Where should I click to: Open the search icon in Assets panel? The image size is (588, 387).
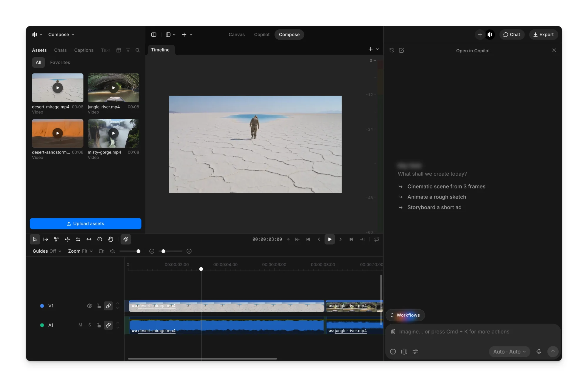(x=138, y=50)
